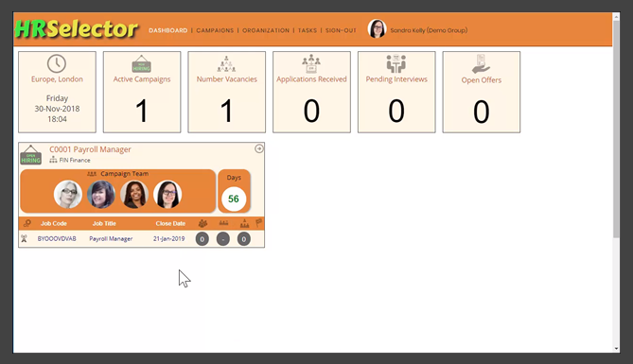Click the applicants crowd column icon

pyautogui.click(x=202, y=223)
